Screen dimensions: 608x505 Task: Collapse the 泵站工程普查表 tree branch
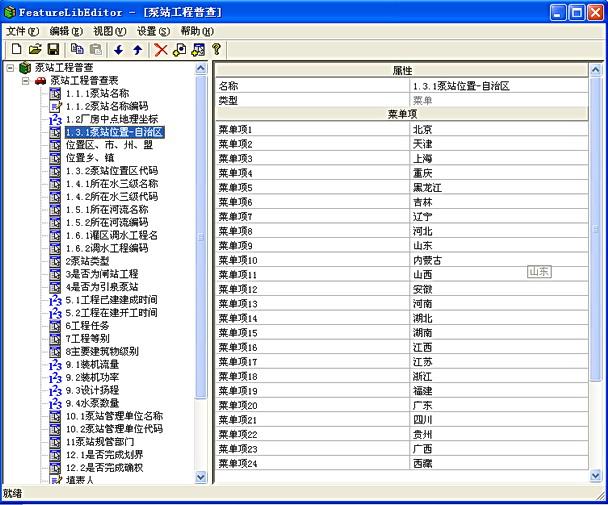tap(26, 81)
